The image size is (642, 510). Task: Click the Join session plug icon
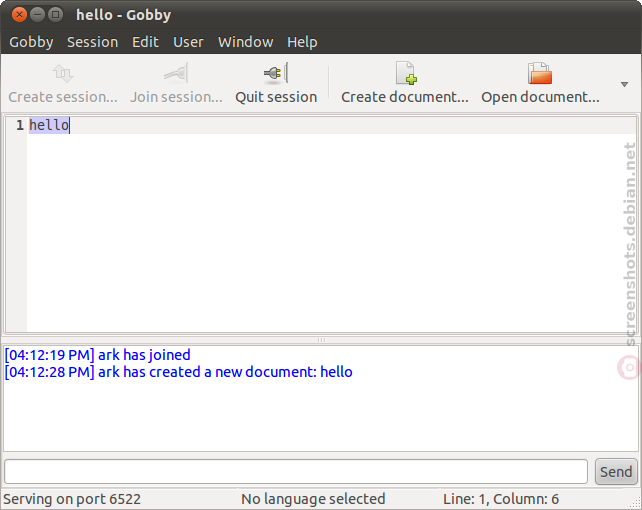(x=176, y=74)
